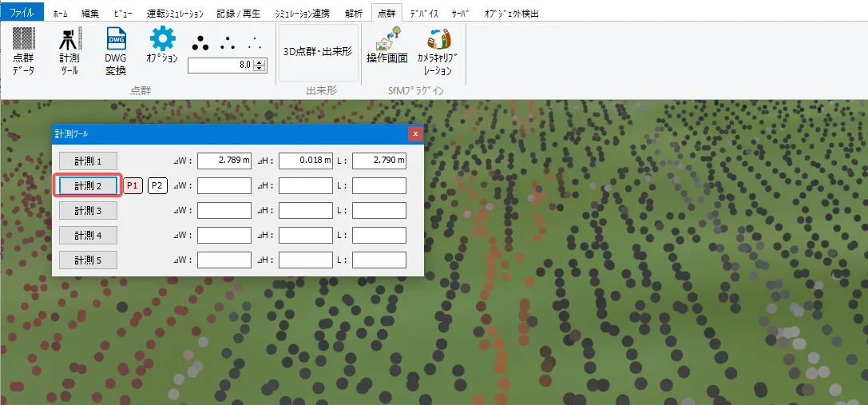
Task: Select the large point size dots icon
Action: coord(200,43)
